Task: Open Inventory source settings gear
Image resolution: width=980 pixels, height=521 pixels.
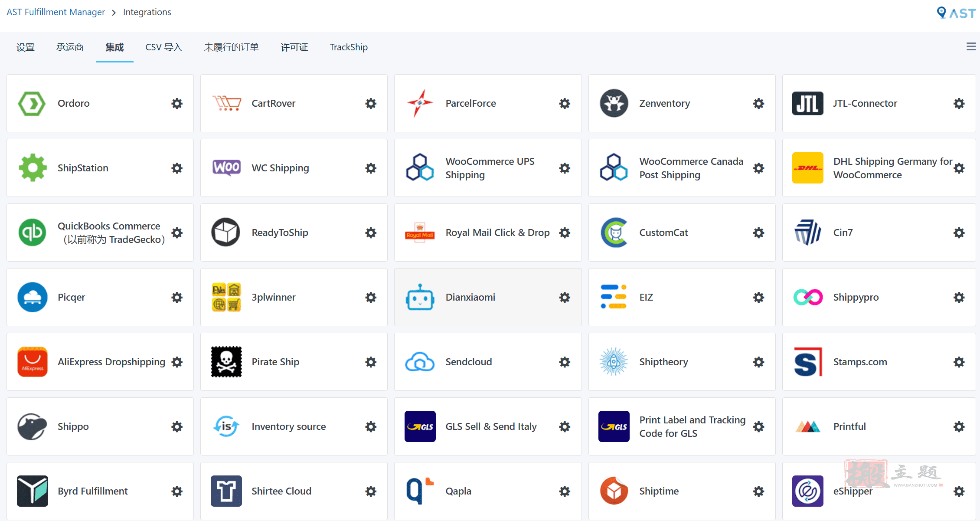Action: (371, 426)
